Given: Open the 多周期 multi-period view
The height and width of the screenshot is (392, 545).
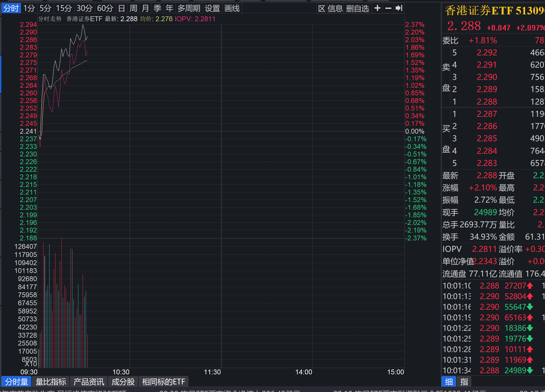Looking at the screenshot, I should pos(189,8).
